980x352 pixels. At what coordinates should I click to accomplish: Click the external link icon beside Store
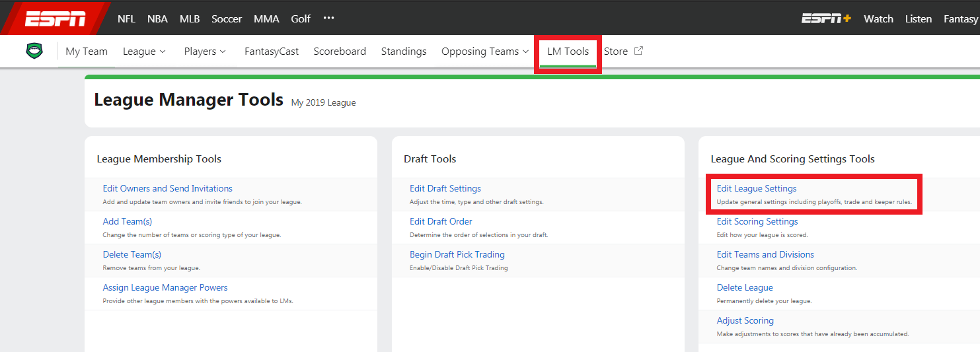point(638,51)
